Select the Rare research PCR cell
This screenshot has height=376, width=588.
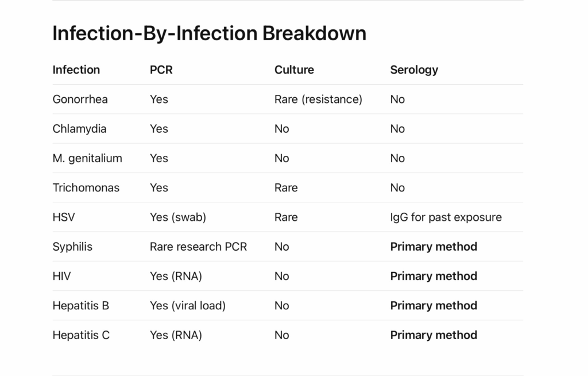point(198,247)
